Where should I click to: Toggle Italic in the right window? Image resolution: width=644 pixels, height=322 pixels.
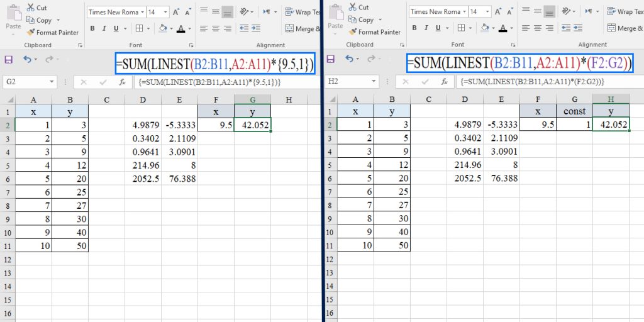coord(426,28)
